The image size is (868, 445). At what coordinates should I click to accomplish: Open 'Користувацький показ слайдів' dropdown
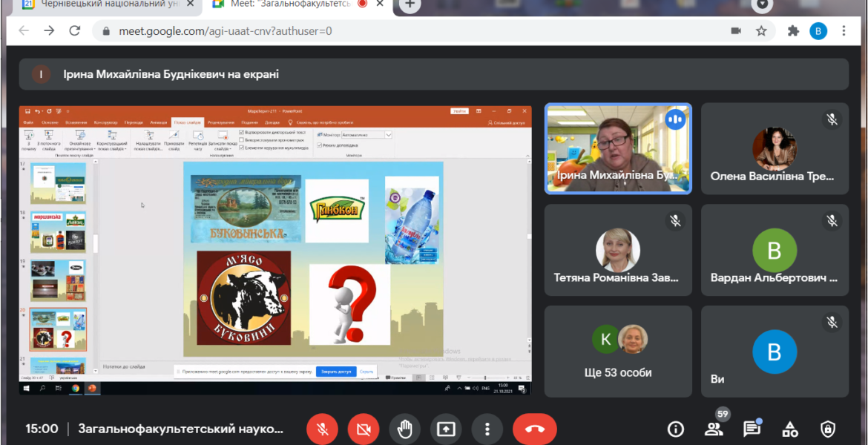point(112,141)
